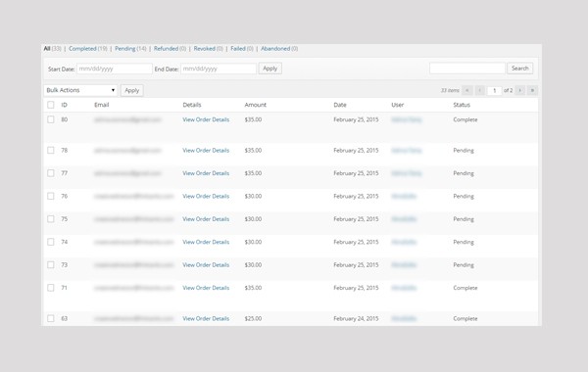588x372 pixels.
Task: Focus the Start Date field
Action: coord(115,69)
